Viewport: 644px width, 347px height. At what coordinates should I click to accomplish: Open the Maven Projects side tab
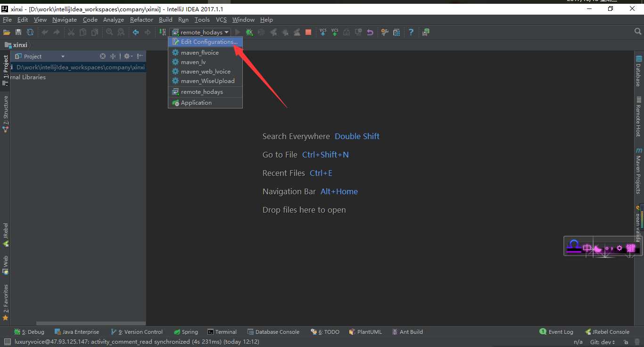[x=639, y=171]
